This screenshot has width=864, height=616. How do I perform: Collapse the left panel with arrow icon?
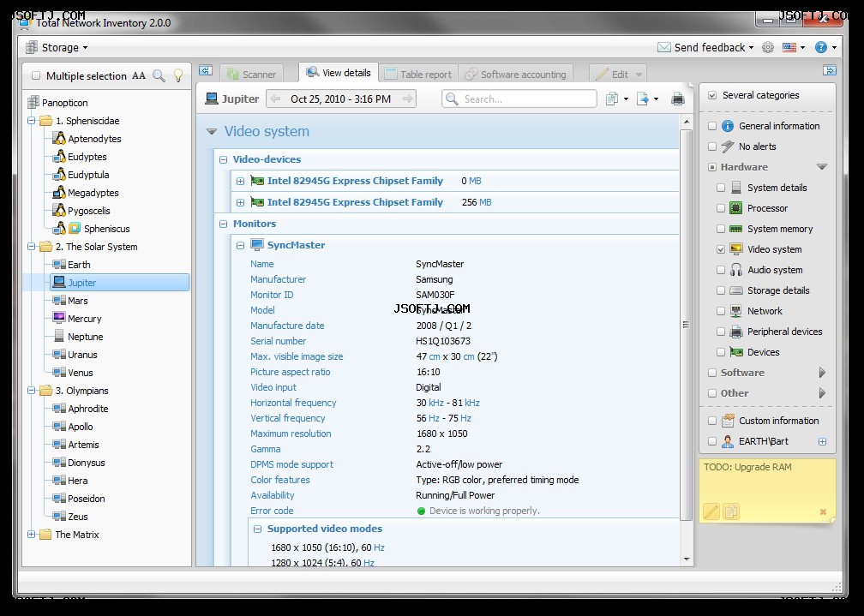coord(206,70)
